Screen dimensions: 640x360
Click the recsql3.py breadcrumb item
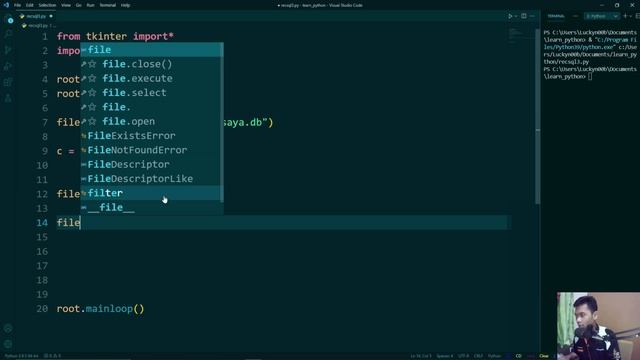38,26
